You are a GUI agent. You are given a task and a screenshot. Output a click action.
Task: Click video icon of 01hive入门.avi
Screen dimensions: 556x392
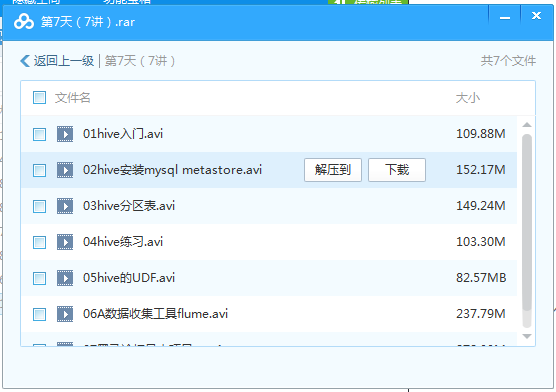[65, 134]
